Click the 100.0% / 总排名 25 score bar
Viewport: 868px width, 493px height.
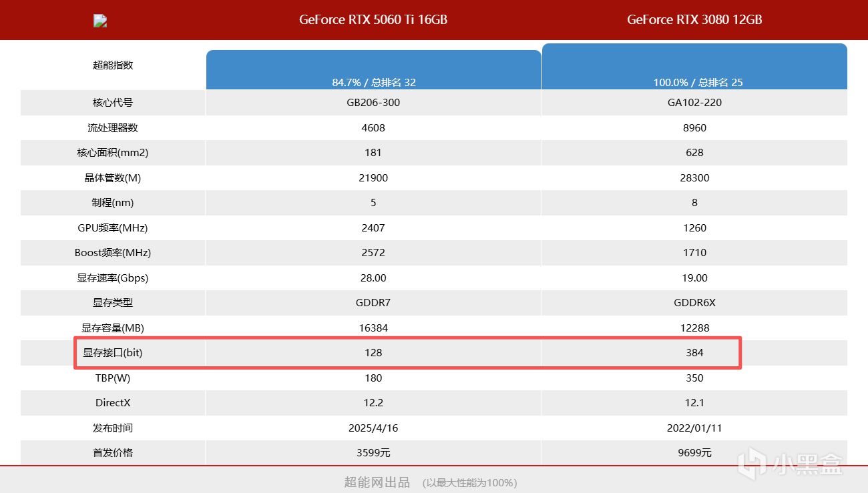pyautogui.click(x=694, y=67)
